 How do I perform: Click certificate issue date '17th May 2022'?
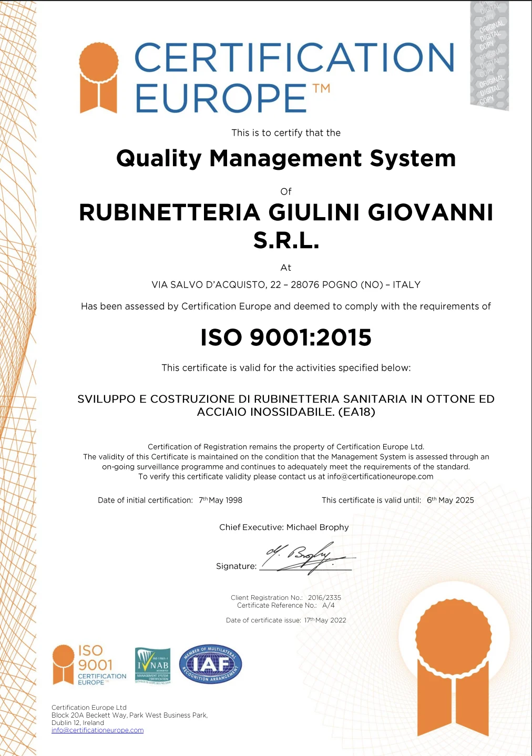pos(325,620)
